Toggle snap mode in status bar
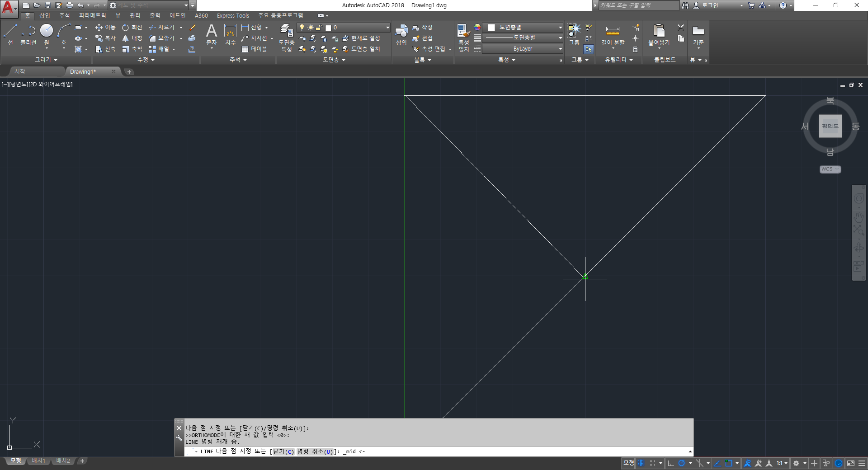This screenshot has width=868, height=470. (651, 463)
